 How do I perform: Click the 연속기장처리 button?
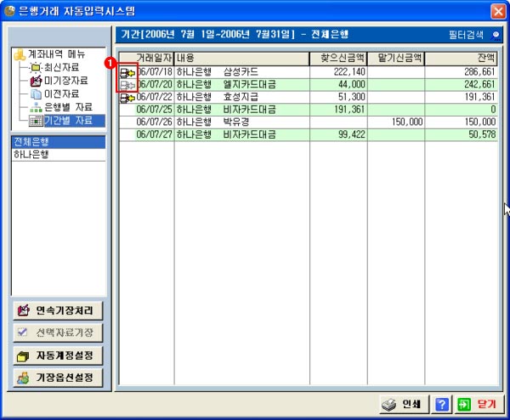(x=58, y=310)
